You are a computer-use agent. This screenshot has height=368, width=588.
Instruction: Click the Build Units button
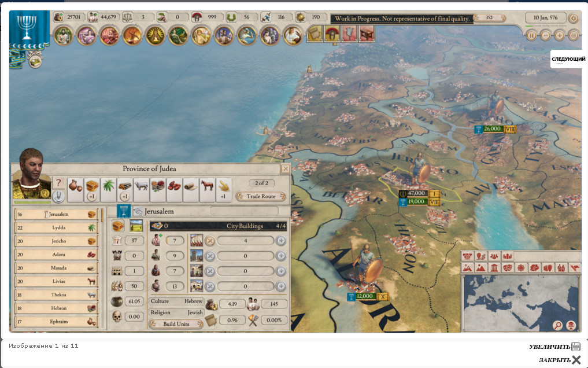coord(176,323)
